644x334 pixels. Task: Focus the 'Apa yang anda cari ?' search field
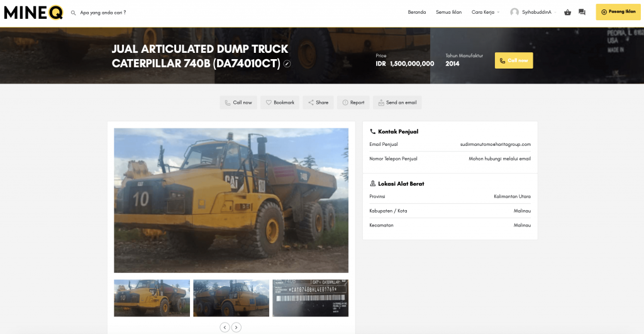point(103,13)
